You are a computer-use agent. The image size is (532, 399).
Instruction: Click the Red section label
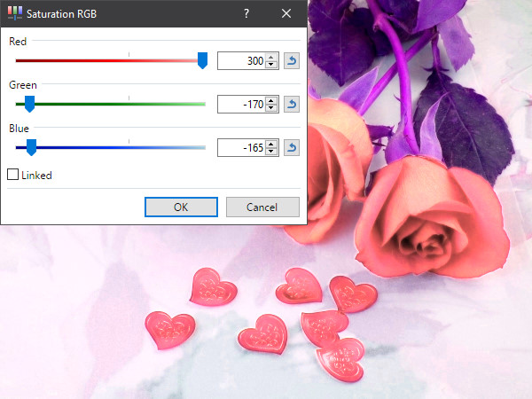tap(18, 42)
